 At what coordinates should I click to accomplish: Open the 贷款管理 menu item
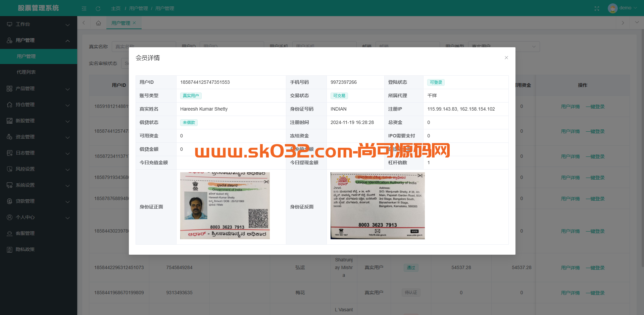pos(39,201)
